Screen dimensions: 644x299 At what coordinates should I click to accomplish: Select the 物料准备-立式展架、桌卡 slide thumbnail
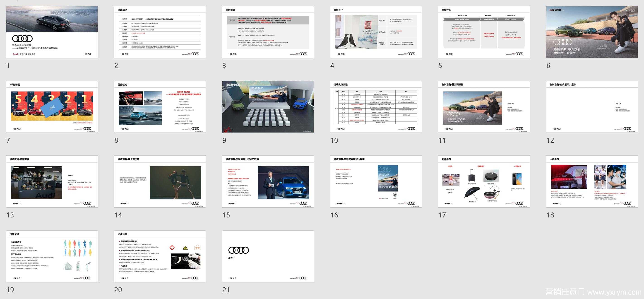coord(592,107)
